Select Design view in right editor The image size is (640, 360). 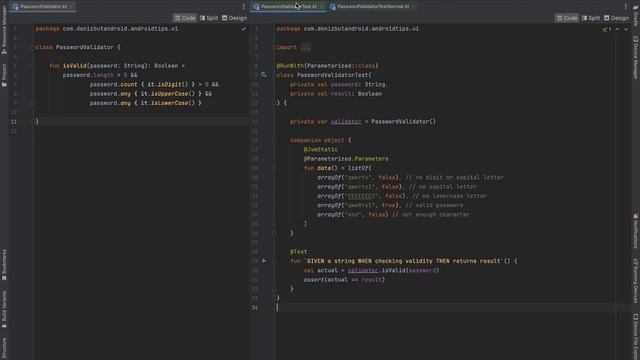tap(616, 18)
